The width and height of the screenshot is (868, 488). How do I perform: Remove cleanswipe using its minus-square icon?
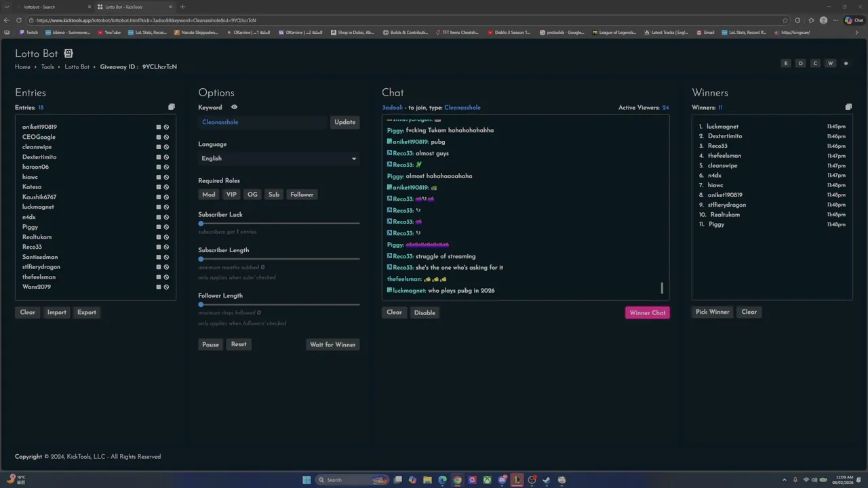pyautogui.click(x=159, y=147)
